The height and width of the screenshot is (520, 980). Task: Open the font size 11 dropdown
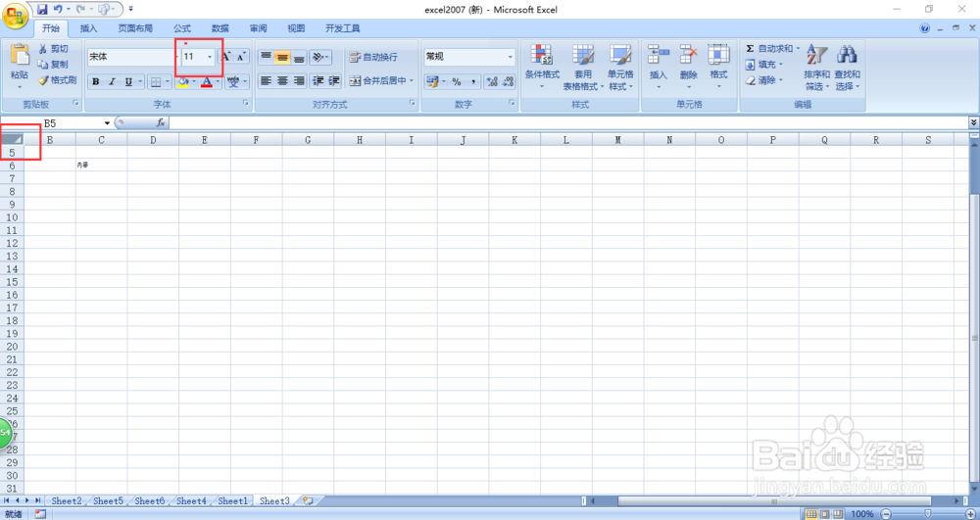click(210, 57)
